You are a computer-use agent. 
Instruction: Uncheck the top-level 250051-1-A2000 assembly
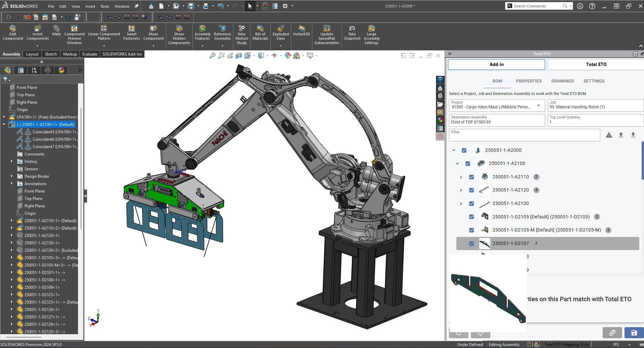tap(464, 150)
